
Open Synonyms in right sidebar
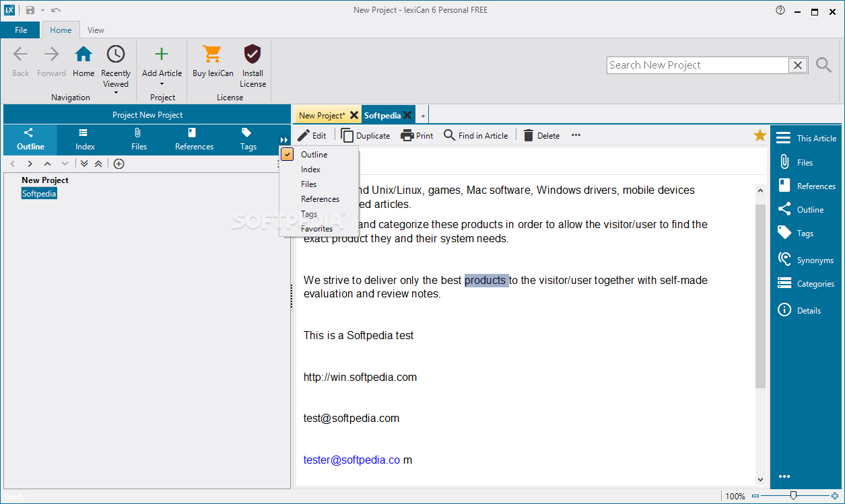[x=806, y=260]
